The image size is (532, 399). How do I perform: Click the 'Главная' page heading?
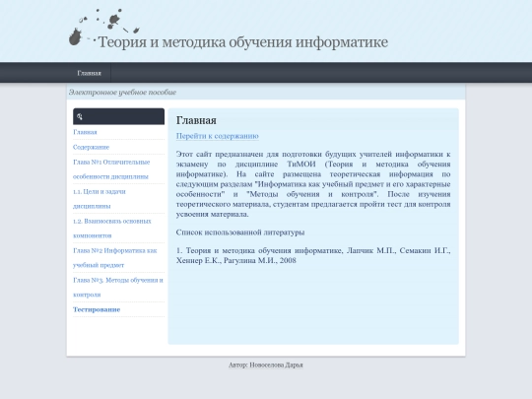[x=196, y=120]
